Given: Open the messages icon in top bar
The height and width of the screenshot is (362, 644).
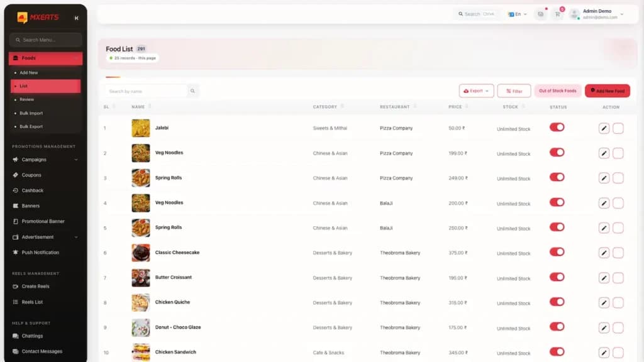Looking at the screenshot, I should click(540, 14).
